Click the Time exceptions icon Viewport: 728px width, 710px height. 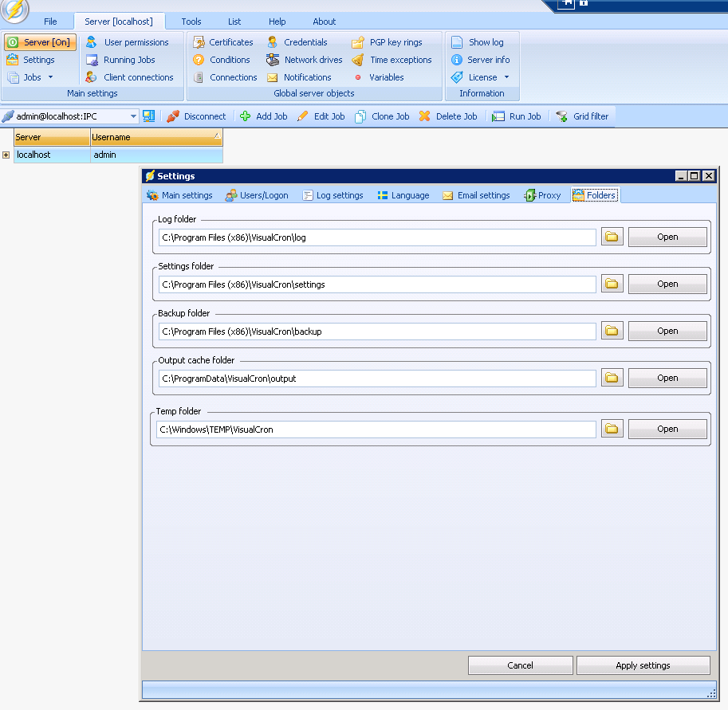(x=358, y=60)
